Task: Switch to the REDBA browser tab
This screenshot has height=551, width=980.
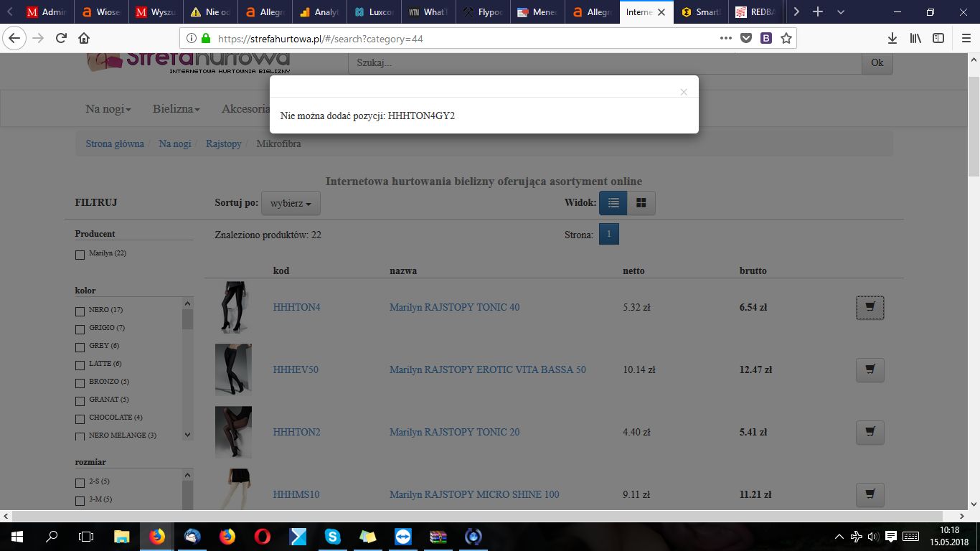Action: (755, 12)
